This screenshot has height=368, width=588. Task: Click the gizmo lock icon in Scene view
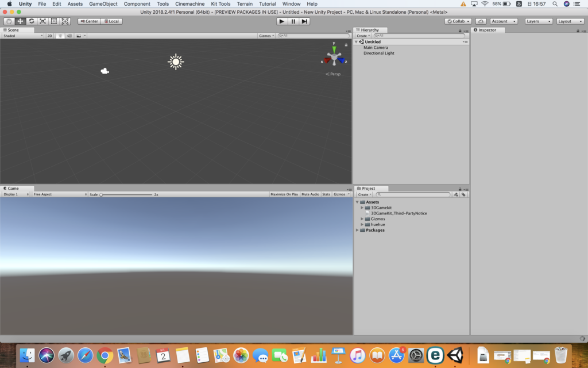[x=346, y=45]
